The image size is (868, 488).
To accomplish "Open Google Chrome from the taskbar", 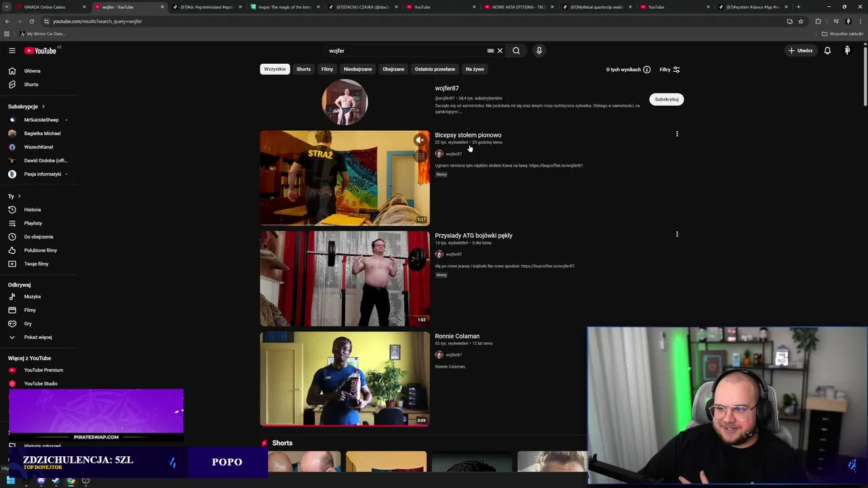I will (x=71, y=481).
